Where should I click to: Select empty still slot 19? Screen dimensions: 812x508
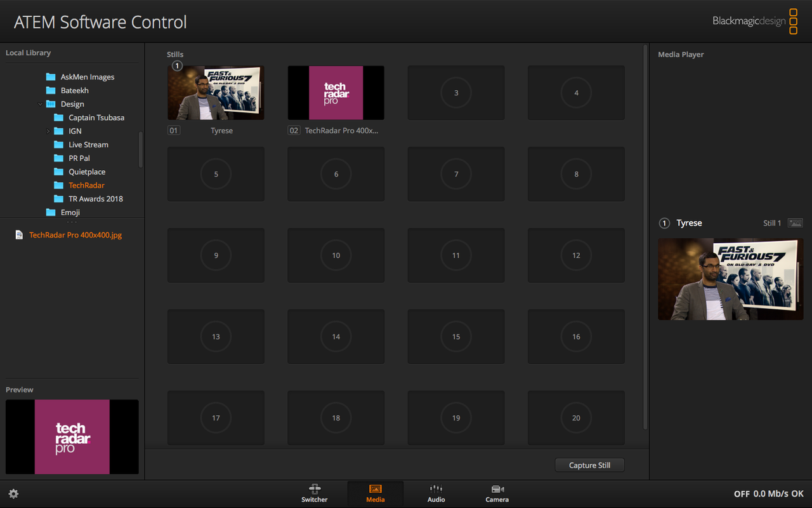pyautogui.click(x=456, y=418)
